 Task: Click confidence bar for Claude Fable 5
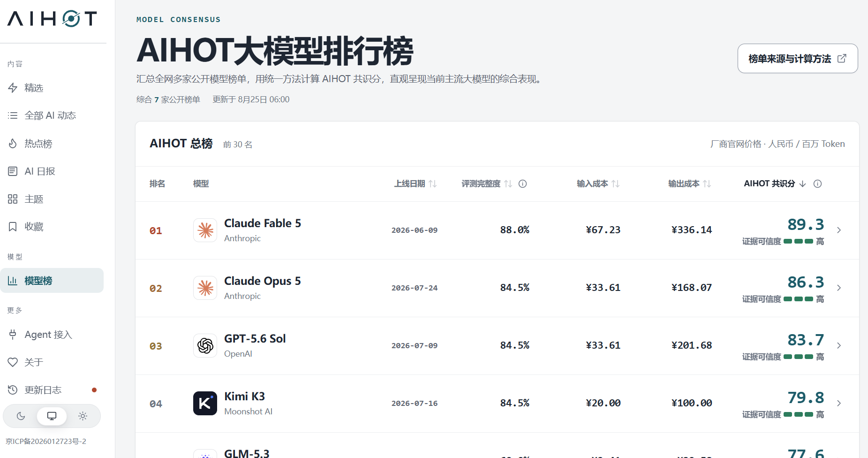pyautogui.click(x=798, y=241)
